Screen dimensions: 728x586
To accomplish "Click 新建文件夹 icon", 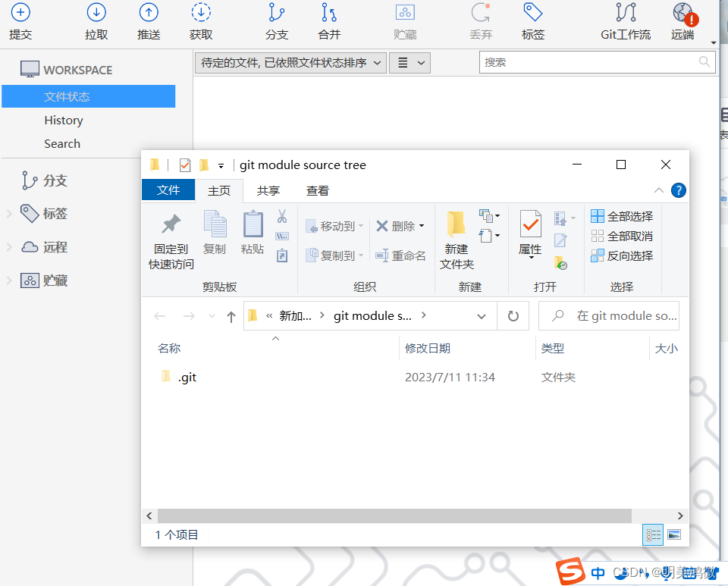I will (x=456, y=224).
